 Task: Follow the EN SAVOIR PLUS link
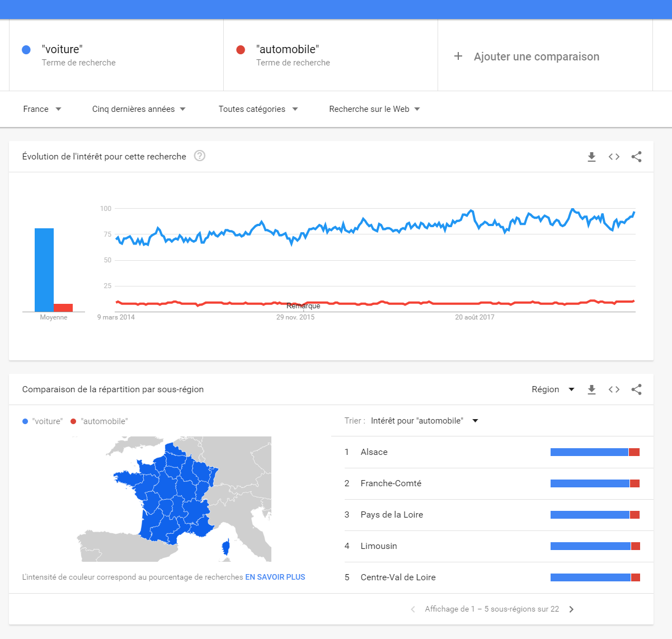(275, 577)
